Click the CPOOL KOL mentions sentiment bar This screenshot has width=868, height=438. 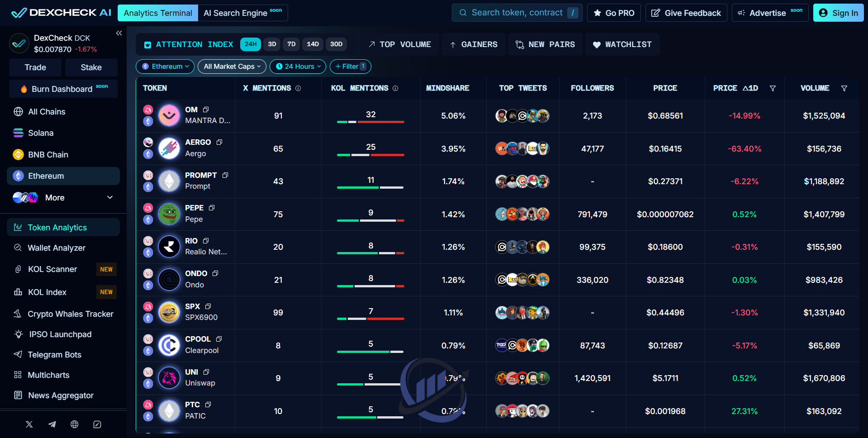point(370,352)
